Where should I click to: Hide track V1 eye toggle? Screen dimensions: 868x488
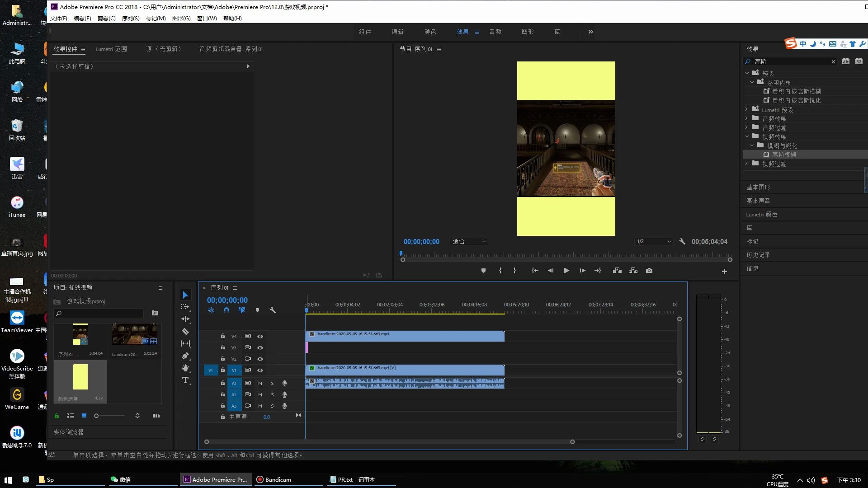pyautogui.click(x=260, y=370)
